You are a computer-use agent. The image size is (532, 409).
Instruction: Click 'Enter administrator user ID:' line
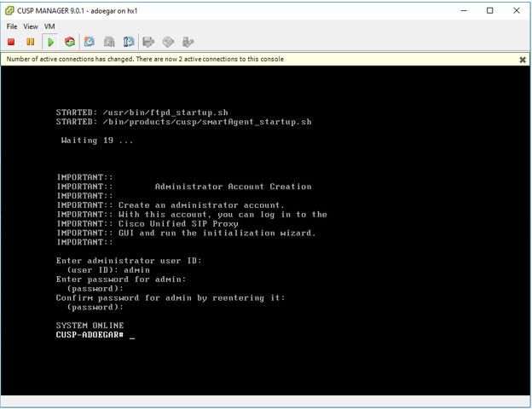(129, 261)
